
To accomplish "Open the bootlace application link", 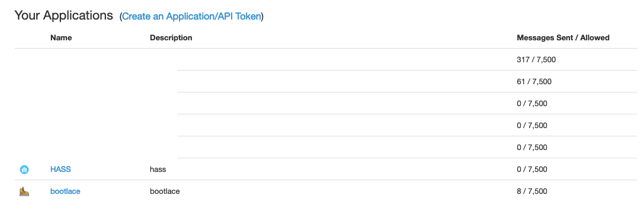I will 65,191.
